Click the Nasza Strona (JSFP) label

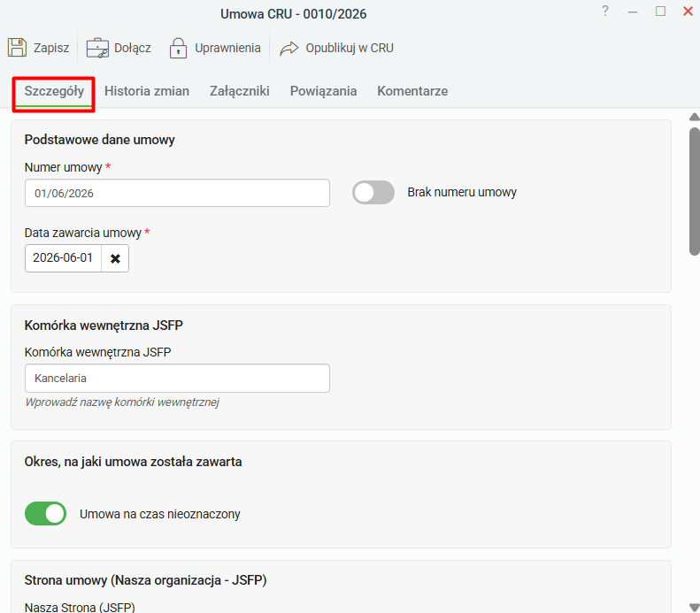coord(80,607)
